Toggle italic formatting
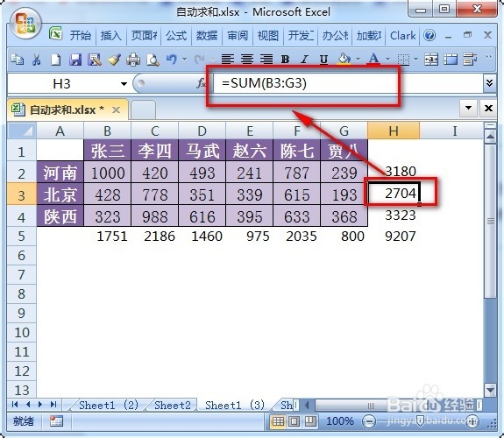Screen dimensions: 504x438 304,60
